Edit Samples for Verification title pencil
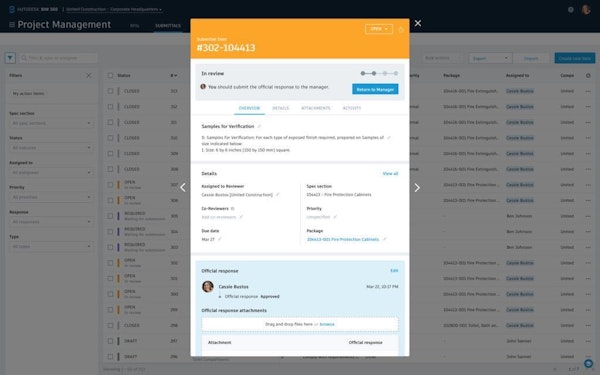The image size is (600, 375). [x=259, y=126]
